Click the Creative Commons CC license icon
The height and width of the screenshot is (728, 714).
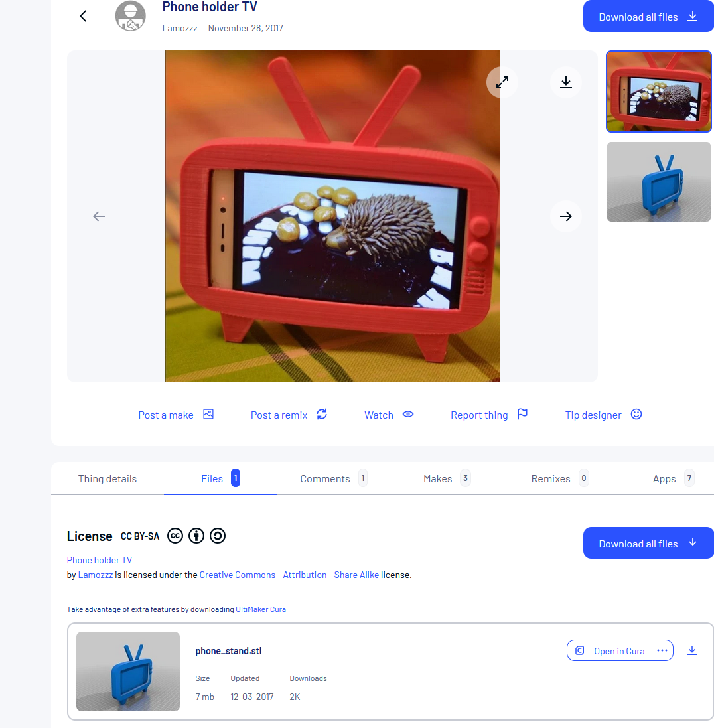pyautogui.click(x=175, y=536)
